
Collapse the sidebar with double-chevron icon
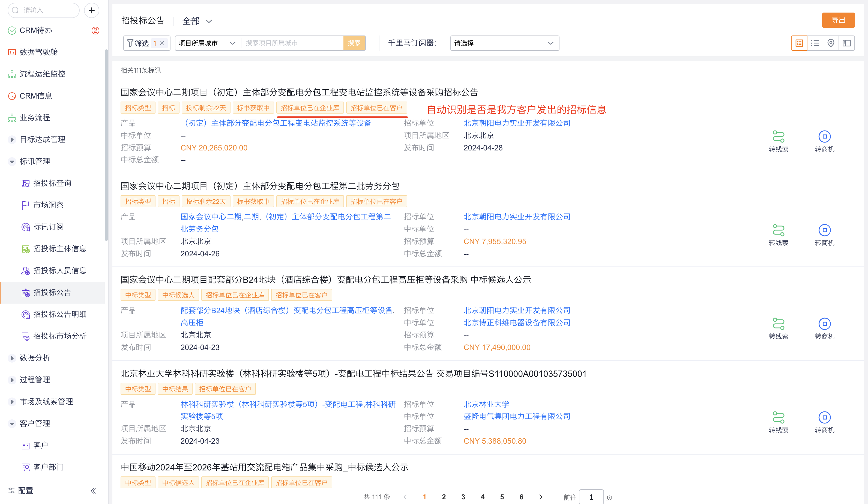[x=93, y=491]
